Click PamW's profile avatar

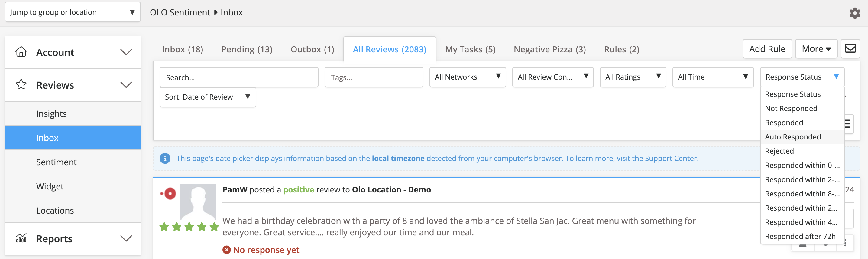198,202
